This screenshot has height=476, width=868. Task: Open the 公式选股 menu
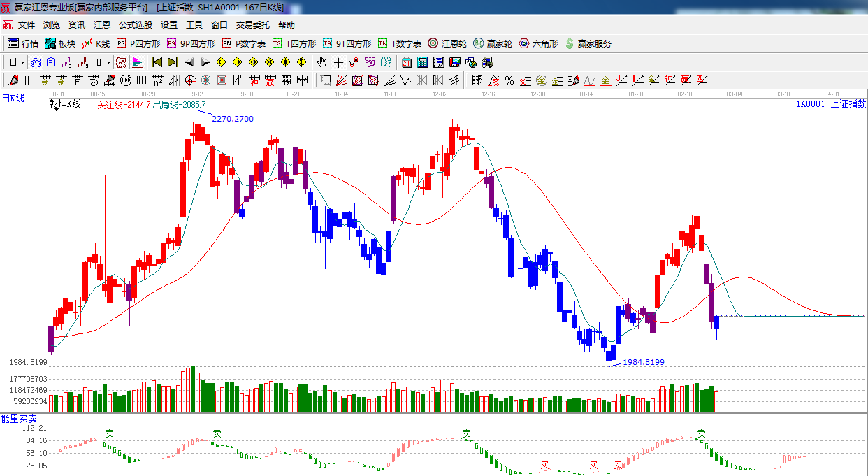[135, 25]
